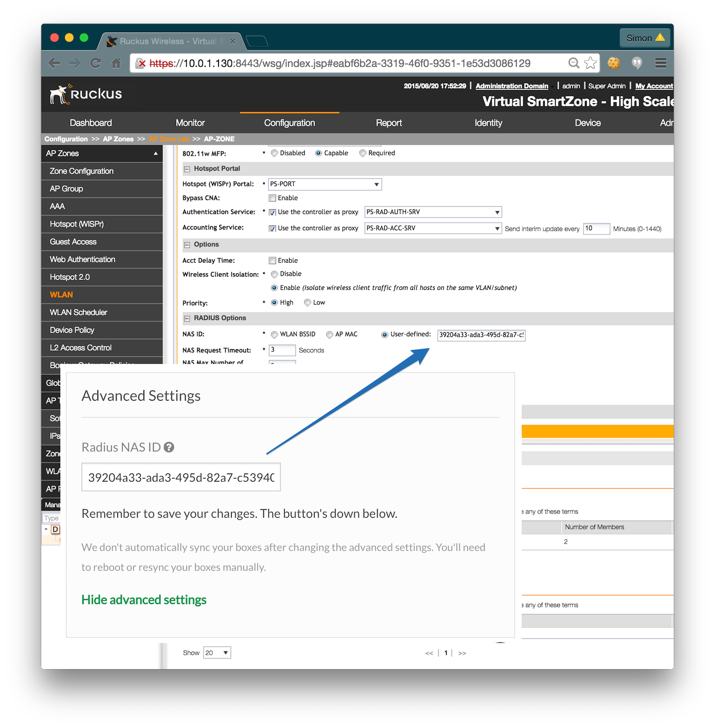Open the Monitor tab
Image resolution: width=715 pixels, height=728 pixels.
click(190, 123)
